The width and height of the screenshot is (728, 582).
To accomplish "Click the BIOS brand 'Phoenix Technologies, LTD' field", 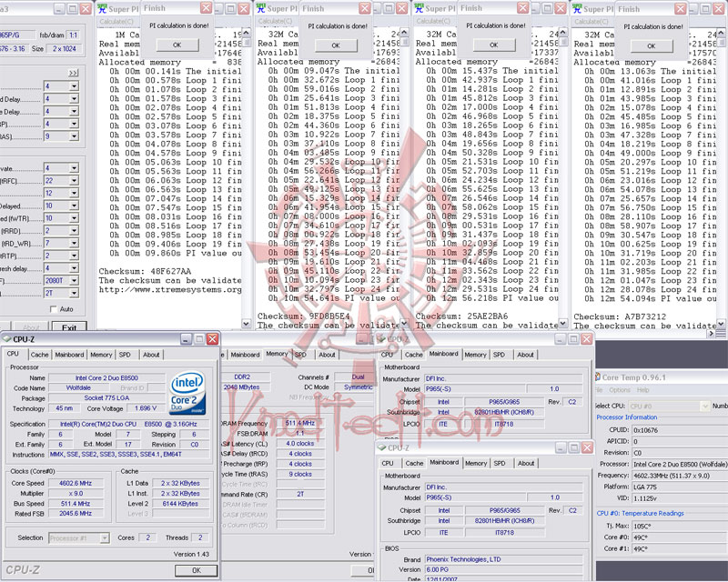I will tap(504, 559).
